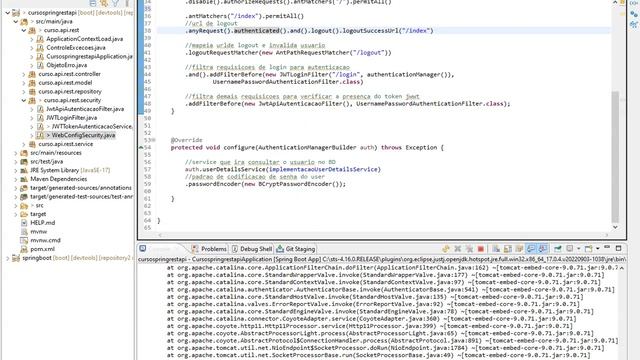Select WebConfigSecurity.java in the tree
The width and height of the screenshot is (640, 360).
pos(83,135)
